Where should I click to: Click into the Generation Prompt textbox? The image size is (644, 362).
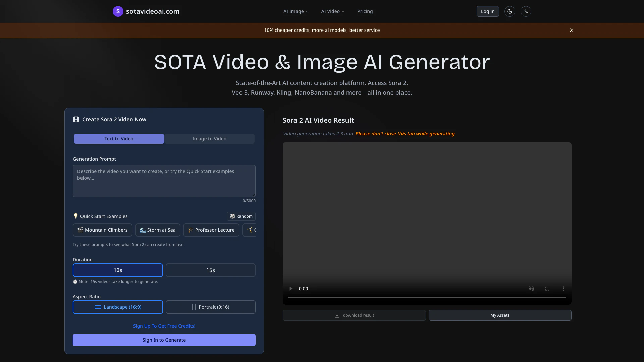tap(164, 181)
